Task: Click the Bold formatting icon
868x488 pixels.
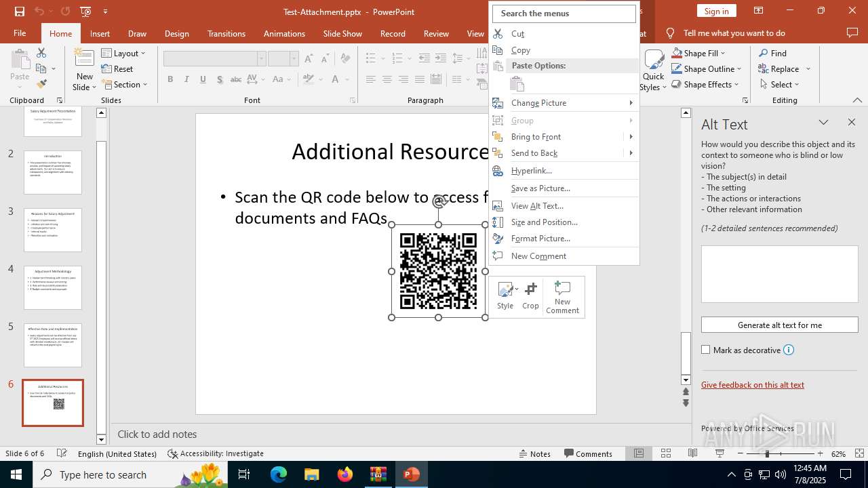Action: 170,79
